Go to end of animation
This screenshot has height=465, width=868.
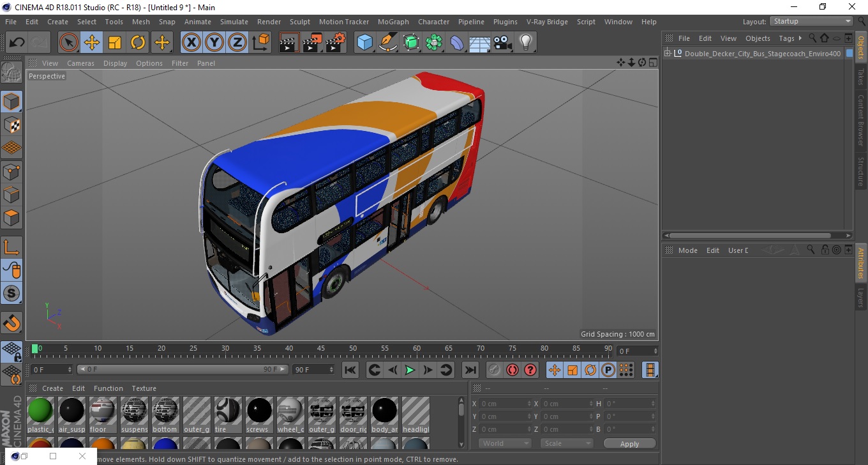click(470, 370)
